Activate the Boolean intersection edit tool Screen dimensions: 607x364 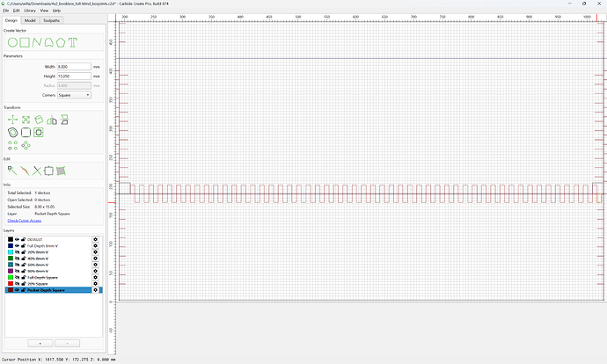click(x=36, y=171)
